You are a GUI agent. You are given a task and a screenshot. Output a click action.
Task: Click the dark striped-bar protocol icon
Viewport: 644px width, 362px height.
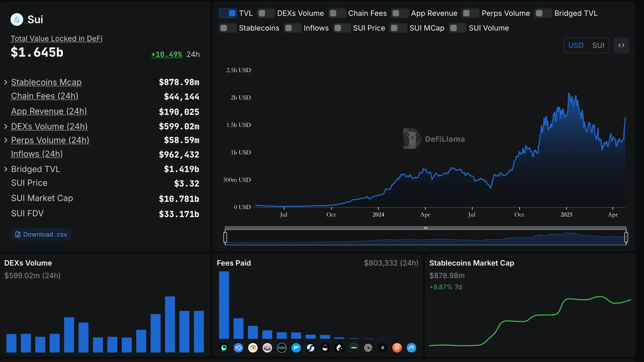coord(354,348)
